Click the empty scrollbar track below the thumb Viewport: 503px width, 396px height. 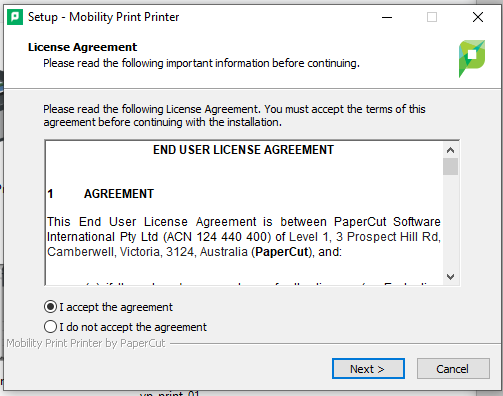(x=450, y=222)
